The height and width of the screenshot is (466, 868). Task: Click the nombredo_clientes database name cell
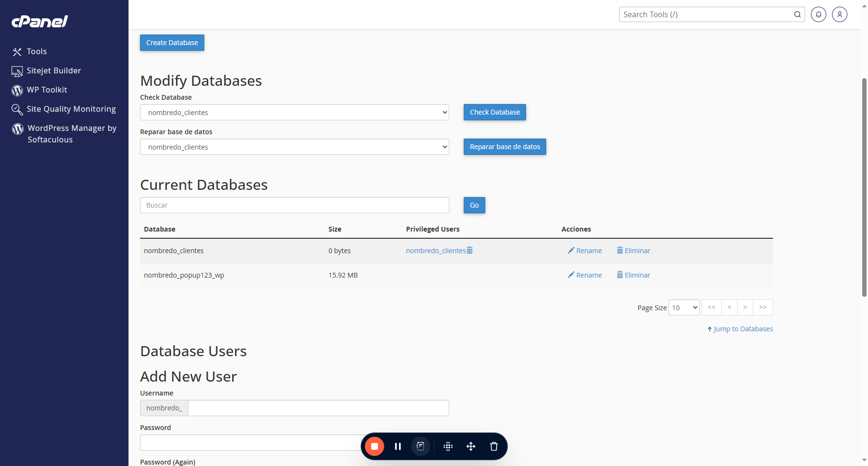174,250
